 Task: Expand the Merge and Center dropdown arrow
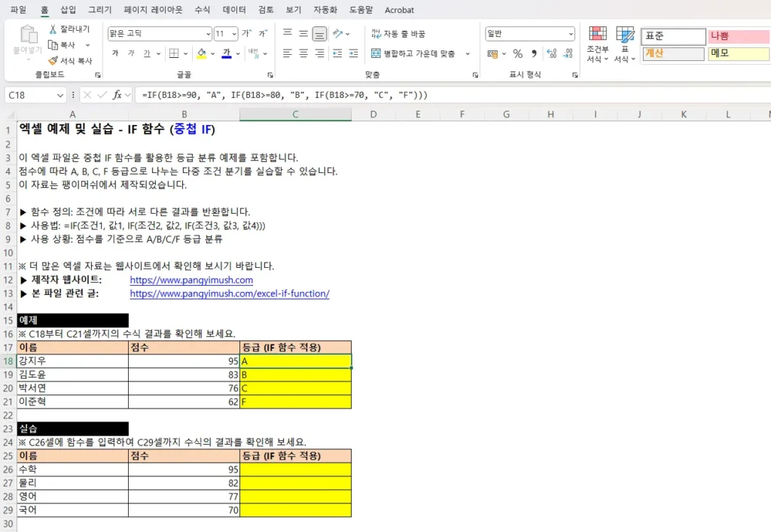[468, 53]
